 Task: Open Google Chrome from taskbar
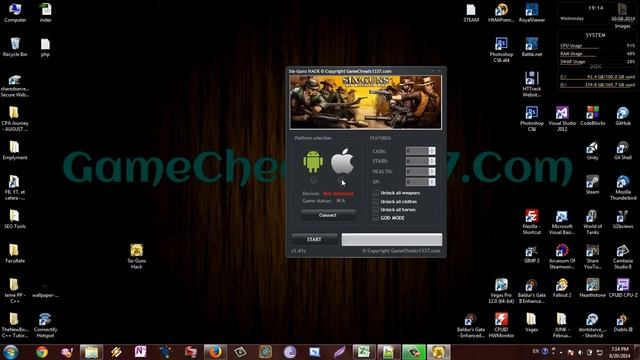tap(42, 352)
